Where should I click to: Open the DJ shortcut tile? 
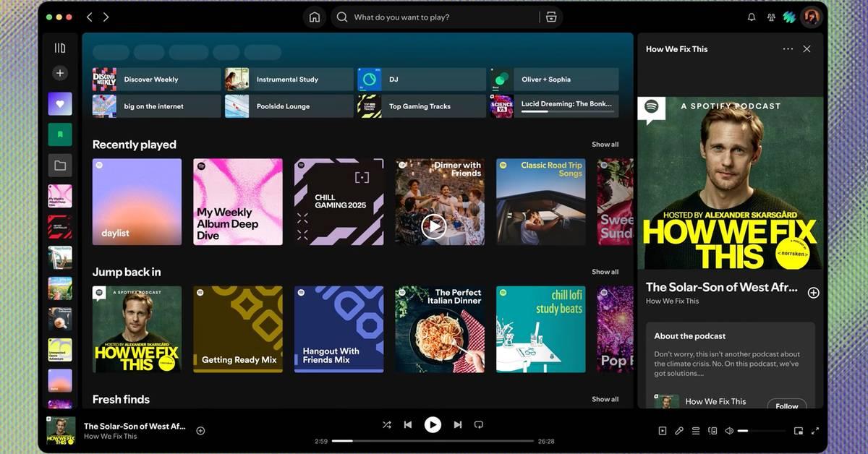[422, 80]
